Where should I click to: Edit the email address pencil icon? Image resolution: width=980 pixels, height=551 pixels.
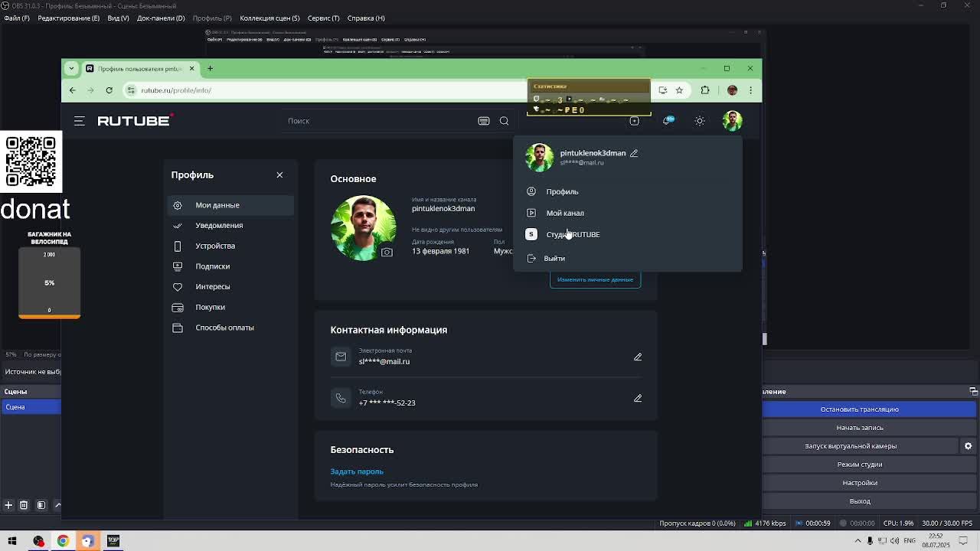638,357
